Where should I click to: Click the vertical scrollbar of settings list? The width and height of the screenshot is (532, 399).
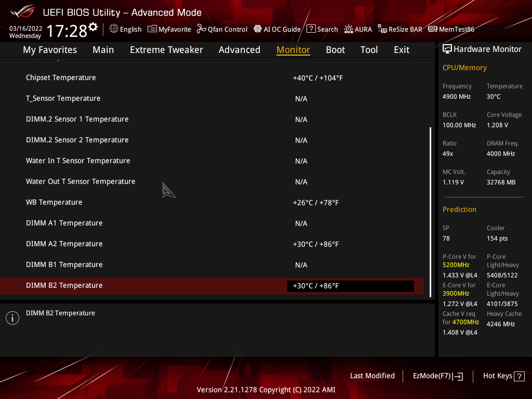pos(430,212)
